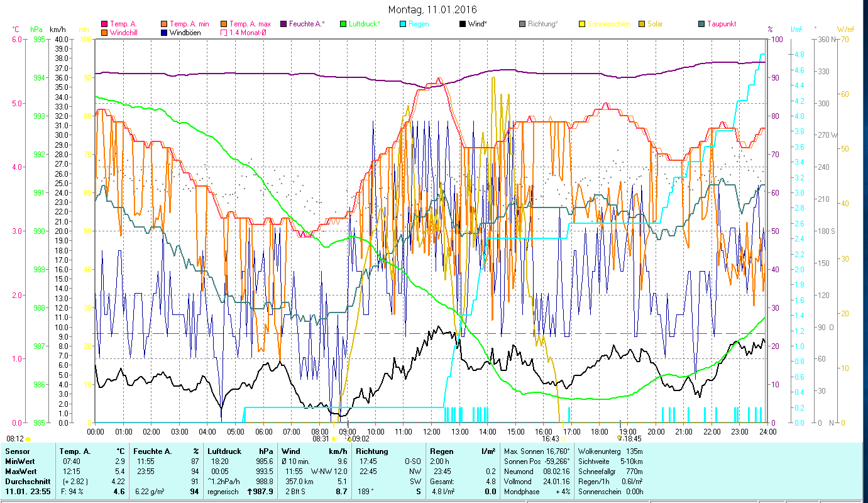
Task: Click the current pressure value 987.9
Action: [263, 492]
